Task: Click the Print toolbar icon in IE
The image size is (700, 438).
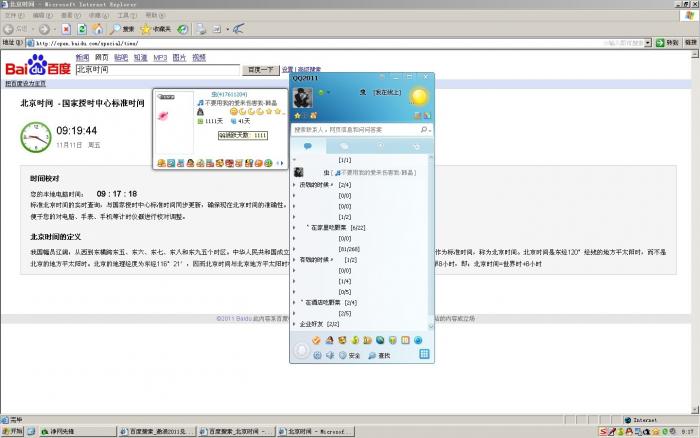Action: click(x=201, y=29)
